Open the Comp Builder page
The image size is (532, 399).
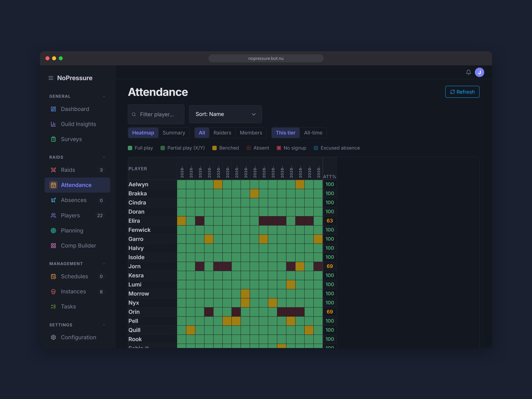77,246
